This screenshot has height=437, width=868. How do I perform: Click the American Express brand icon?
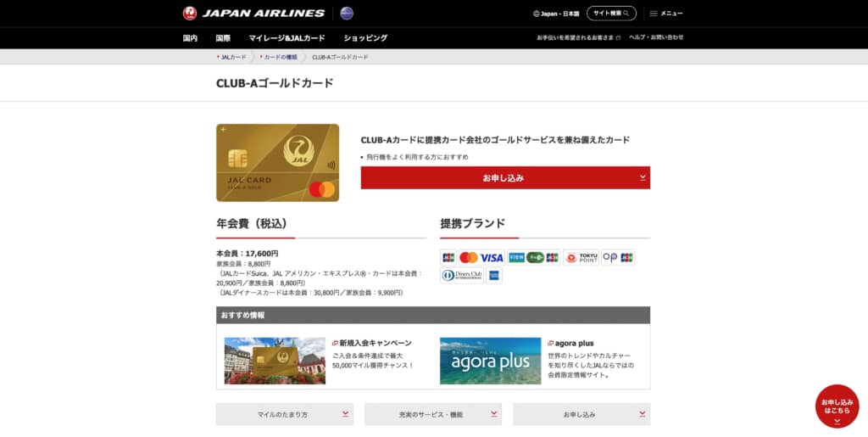pos(494,275)
